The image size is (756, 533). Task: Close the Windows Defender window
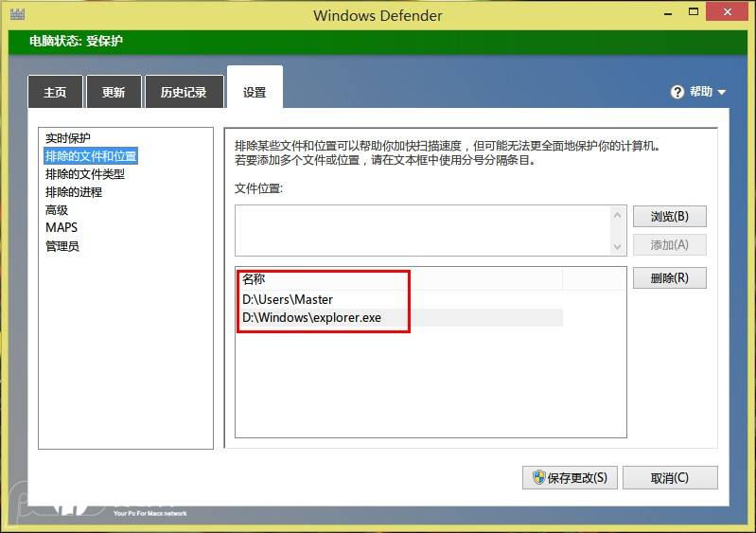[x=727, y=11]
